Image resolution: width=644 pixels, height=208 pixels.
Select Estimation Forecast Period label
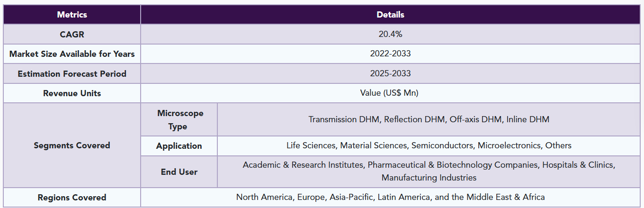72,74
